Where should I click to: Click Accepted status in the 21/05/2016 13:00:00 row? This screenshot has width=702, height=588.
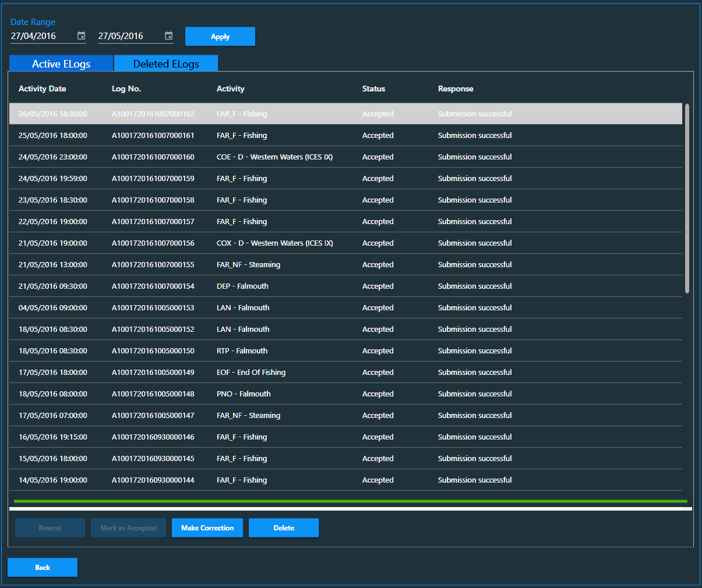pos(378,265)
